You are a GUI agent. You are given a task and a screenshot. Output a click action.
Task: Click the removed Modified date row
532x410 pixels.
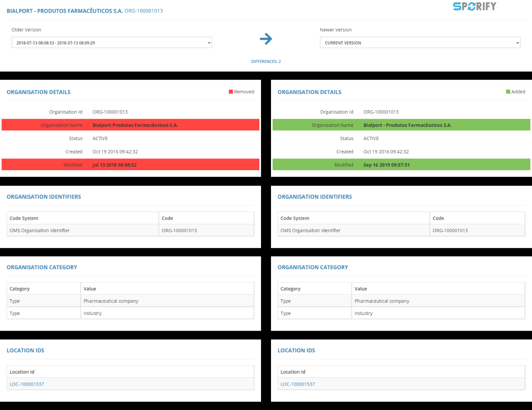click(130, 165)
